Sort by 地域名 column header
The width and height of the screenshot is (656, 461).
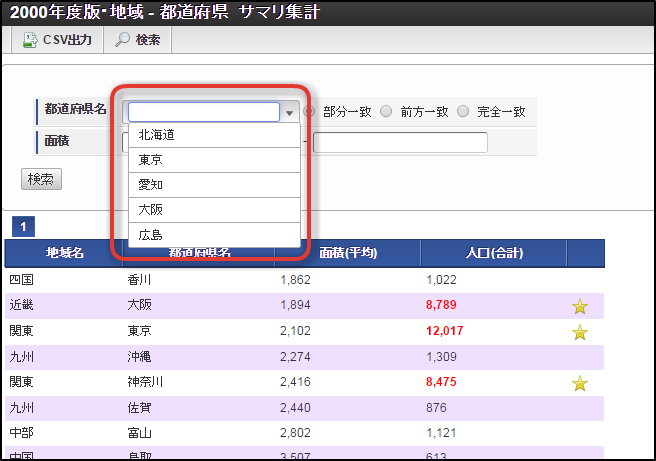click(x=64, y=253)
